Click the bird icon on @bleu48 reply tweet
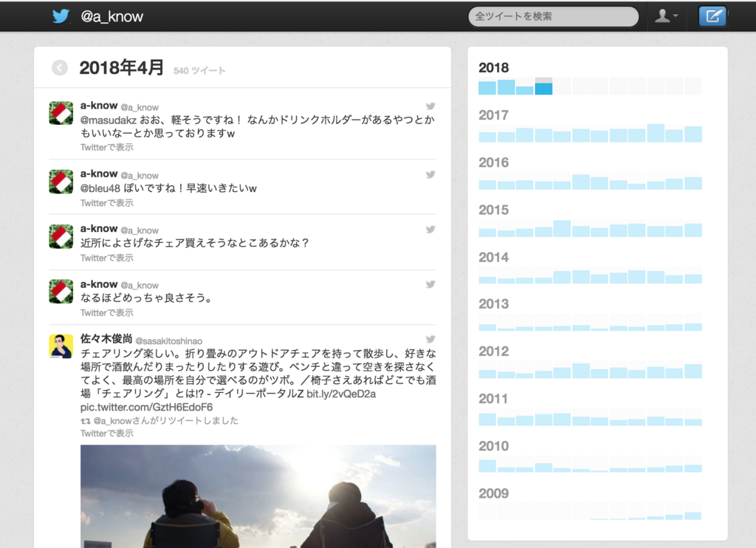Screen dimensions: 756x548 click(x=430, y=174)
